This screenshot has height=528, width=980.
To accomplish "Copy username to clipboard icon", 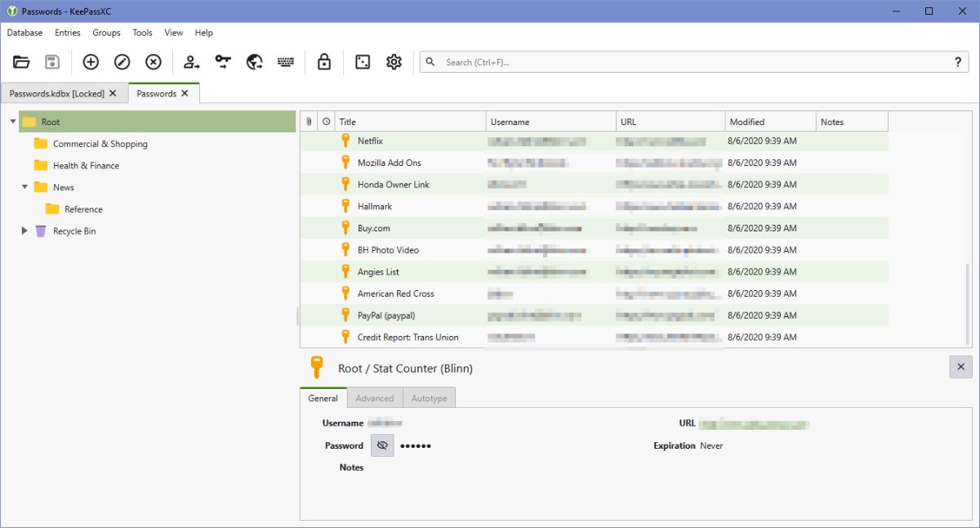I will (192, 62).
